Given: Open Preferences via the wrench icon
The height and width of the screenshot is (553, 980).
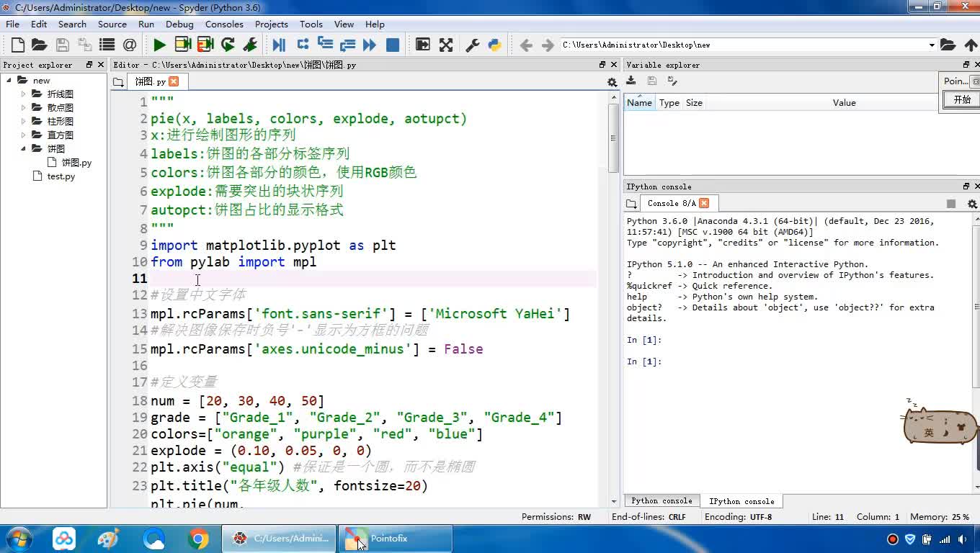Looking at the screenshot, I should [x=473, y=45].
